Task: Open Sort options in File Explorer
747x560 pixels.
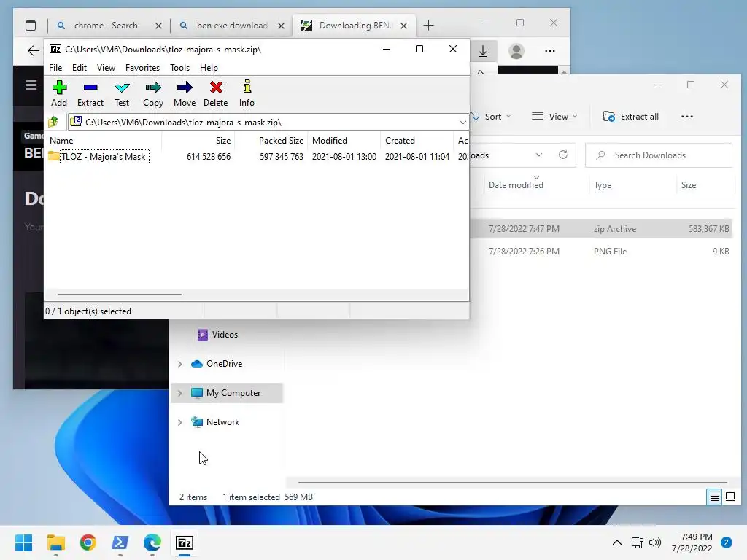Action: (x=491, y=117)
